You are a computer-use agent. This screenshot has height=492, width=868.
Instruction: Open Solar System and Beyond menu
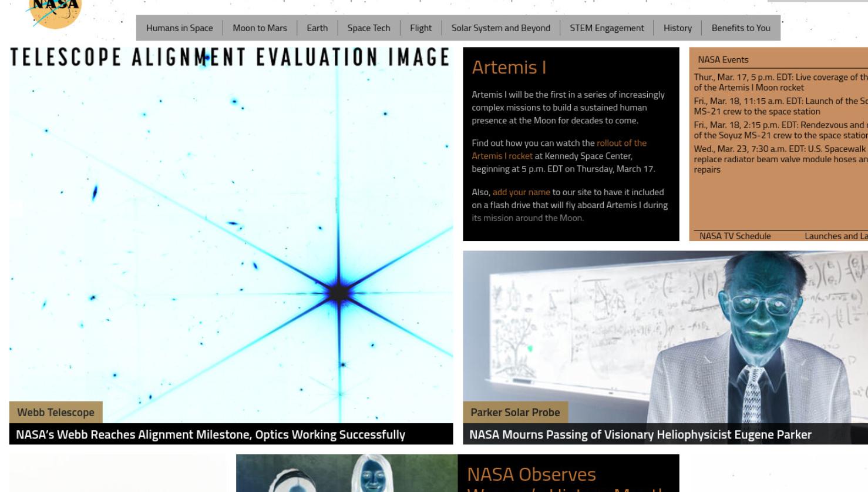tap(500, 28)
